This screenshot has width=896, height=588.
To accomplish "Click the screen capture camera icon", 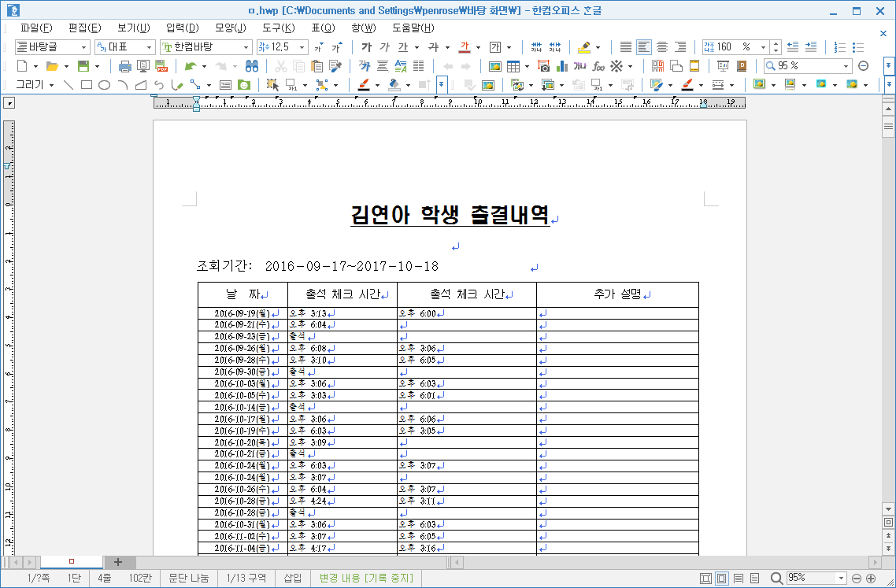I will click(x=543, y=66).
